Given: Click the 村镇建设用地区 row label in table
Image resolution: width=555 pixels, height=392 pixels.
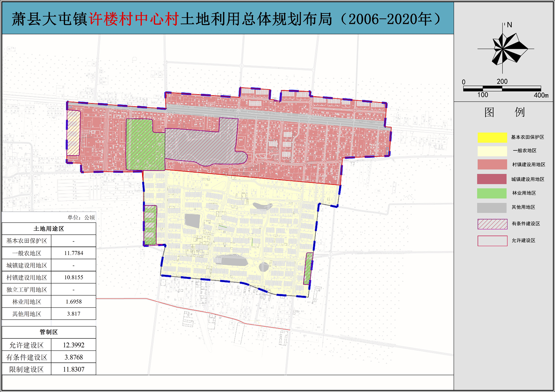Looking at the screenshot, I should 27,278.
